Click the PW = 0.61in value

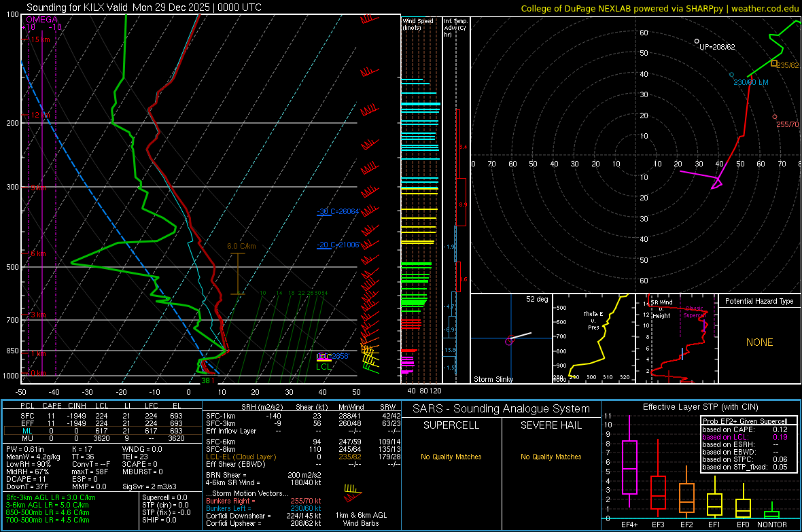tap(25, 449)
